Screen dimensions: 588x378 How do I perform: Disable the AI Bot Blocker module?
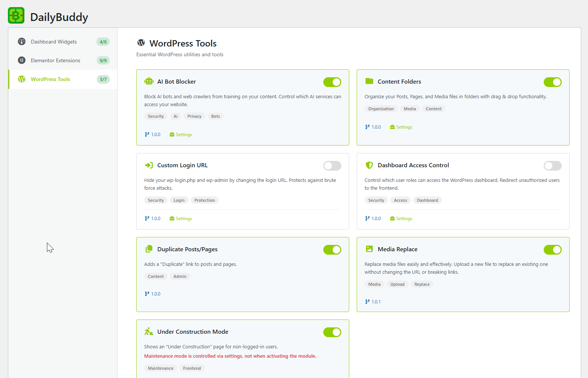(332, 82)
